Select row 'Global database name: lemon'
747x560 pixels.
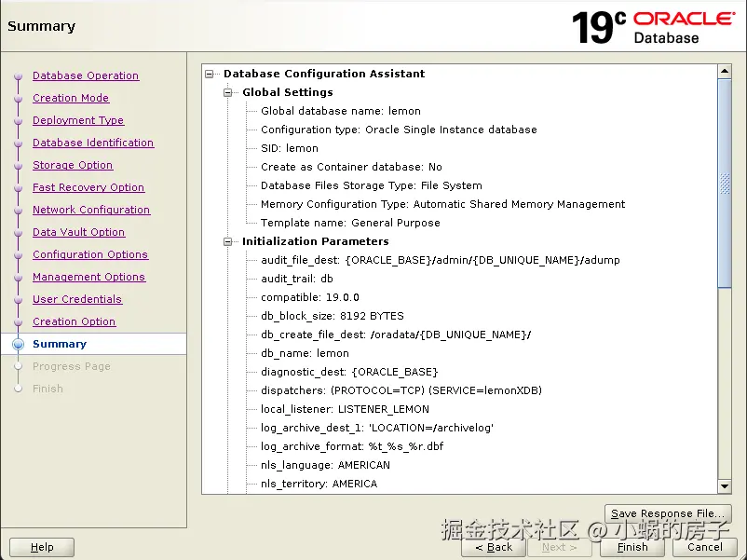(341, 111)
